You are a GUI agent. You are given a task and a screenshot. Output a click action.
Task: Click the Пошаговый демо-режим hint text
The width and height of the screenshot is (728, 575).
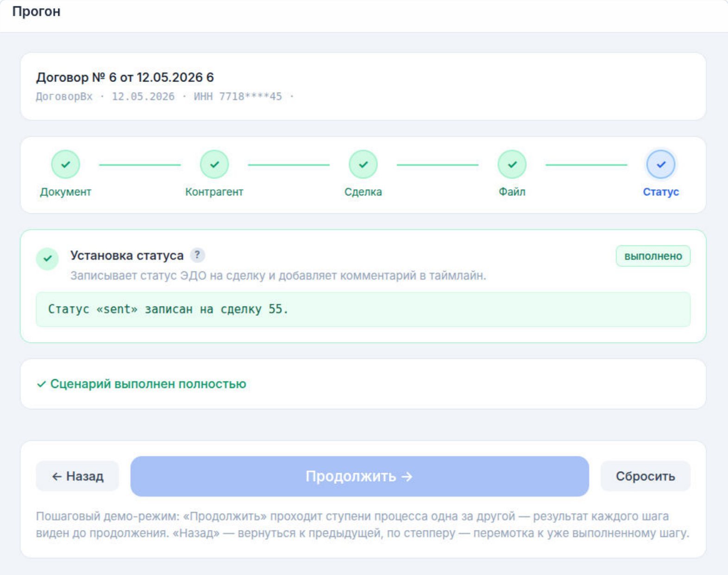pos(363,525)
